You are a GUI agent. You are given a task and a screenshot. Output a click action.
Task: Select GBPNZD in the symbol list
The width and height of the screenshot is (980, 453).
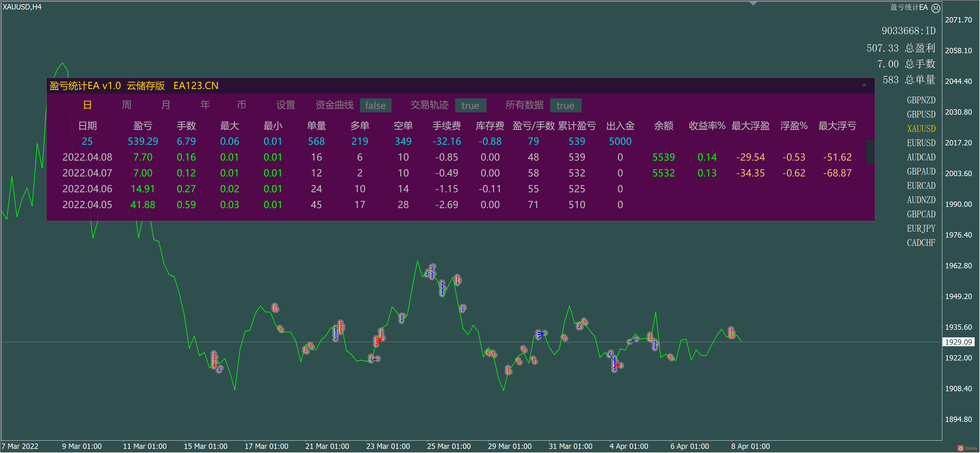(921, 100)
